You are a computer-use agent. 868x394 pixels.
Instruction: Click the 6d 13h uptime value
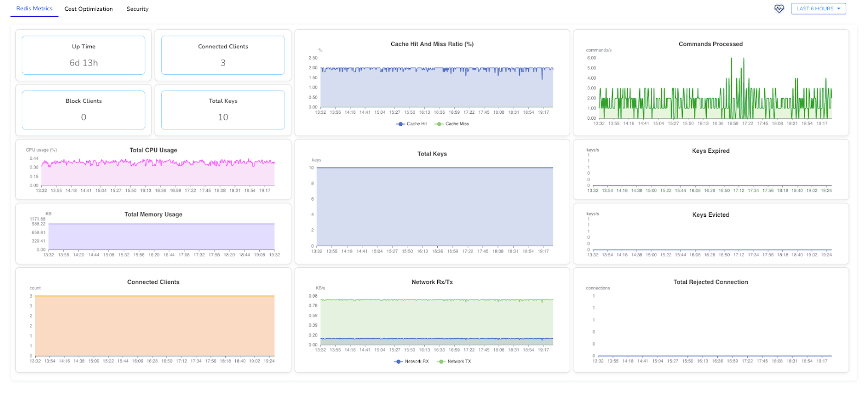point(84,63)
